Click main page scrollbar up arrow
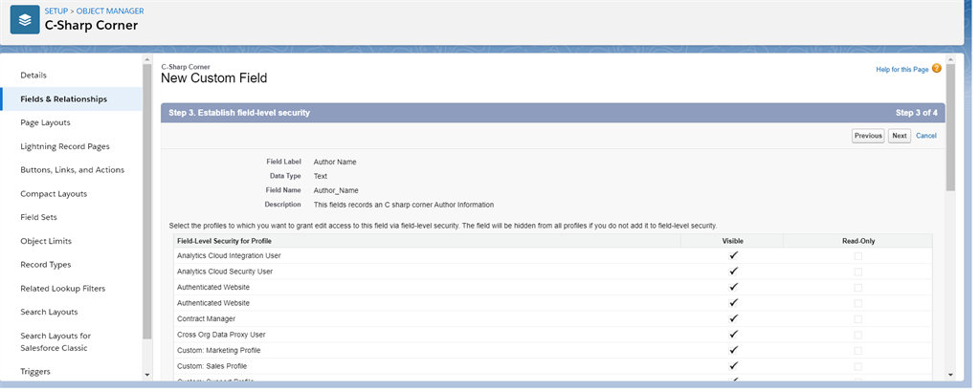Viewport: 980px width, 392px height. [950, 58]
